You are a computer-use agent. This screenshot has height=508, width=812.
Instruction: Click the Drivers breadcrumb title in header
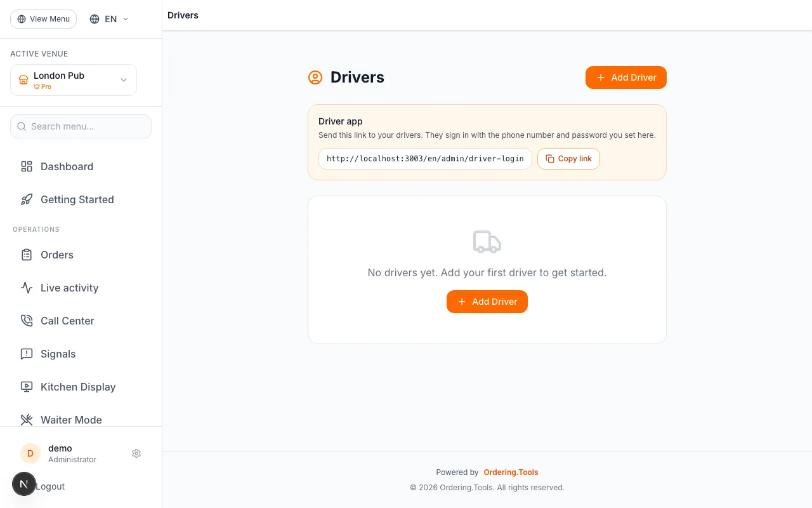pyautogui.click(x=183, y=15)
